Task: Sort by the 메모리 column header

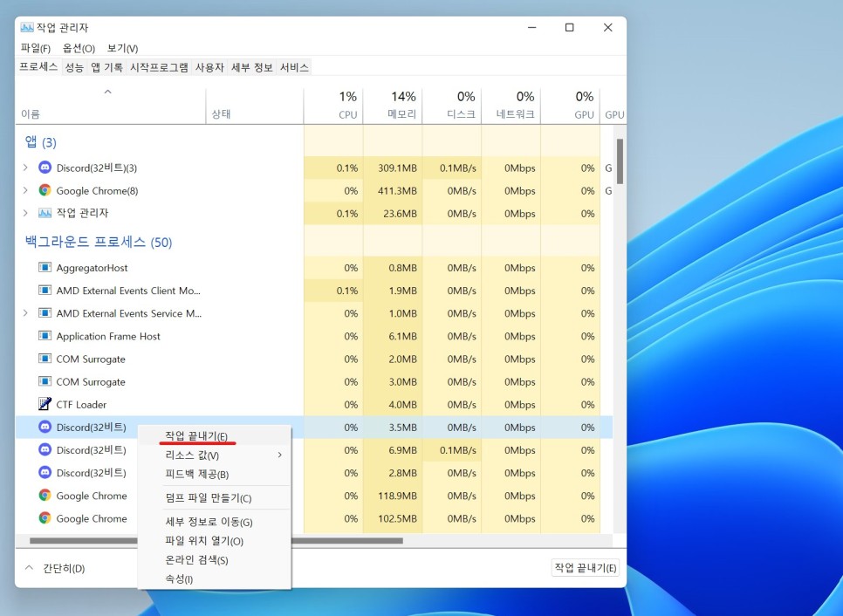Action: pos(393,106)
